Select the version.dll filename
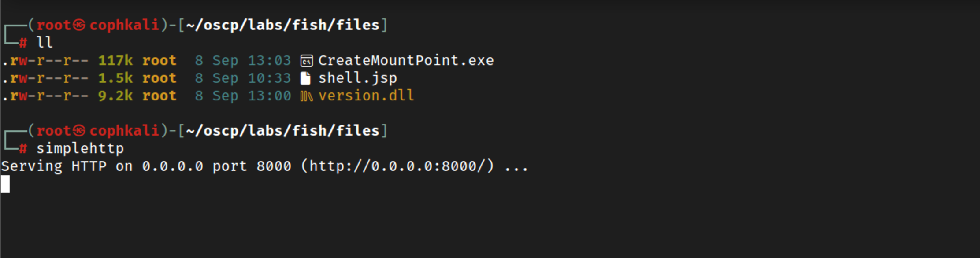 point(366,96)
